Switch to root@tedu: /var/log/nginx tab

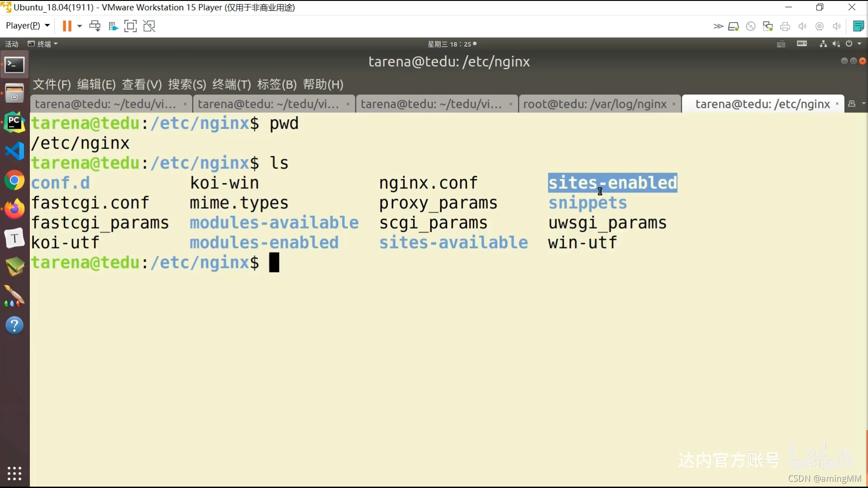pyautogui.click(x=594, y=104)
